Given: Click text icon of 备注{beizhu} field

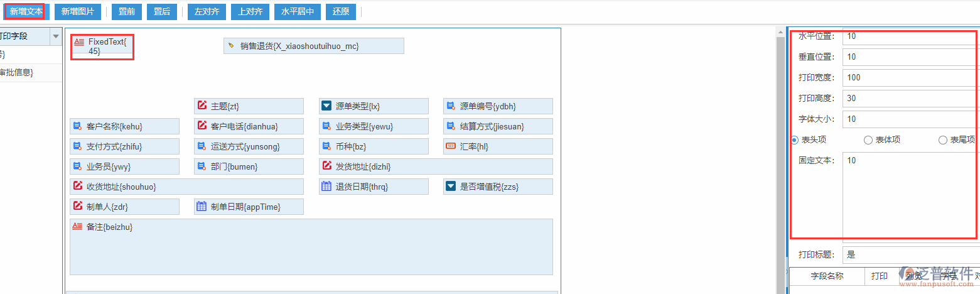Looking at the screenshot, I should [77, 226].
